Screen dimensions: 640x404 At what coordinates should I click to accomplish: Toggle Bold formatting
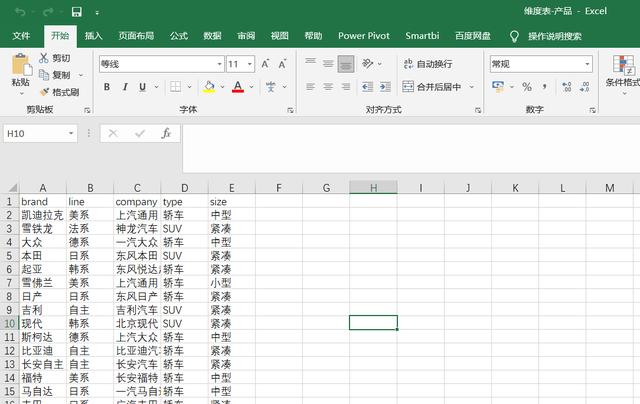click(107, 87)
